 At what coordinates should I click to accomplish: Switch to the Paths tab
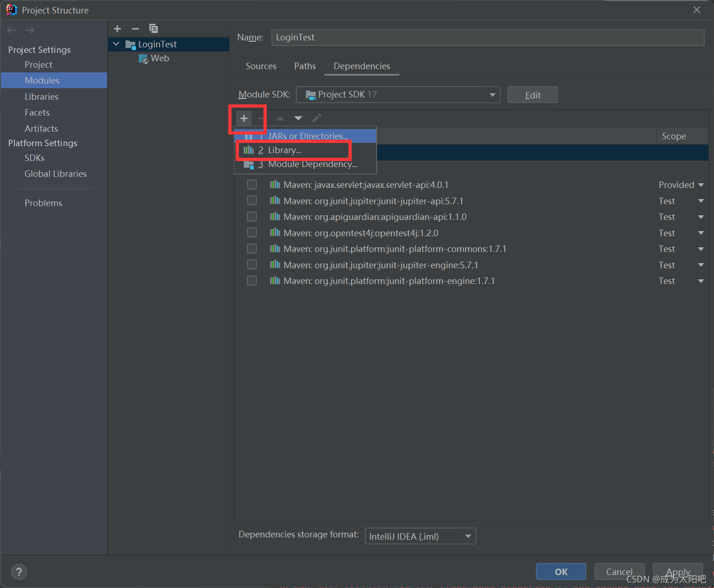(305, 66)
